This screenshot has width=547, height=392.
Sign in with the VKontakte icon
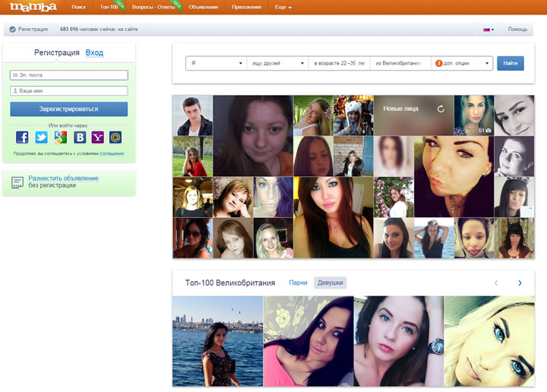pyautogui.click(x=79, y=138)
